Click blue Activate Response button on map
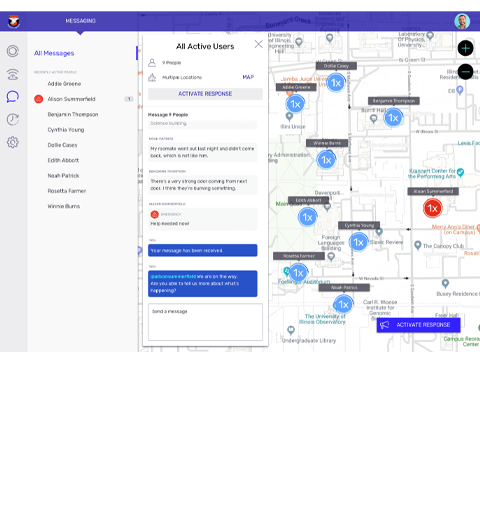 coord(419,325)
